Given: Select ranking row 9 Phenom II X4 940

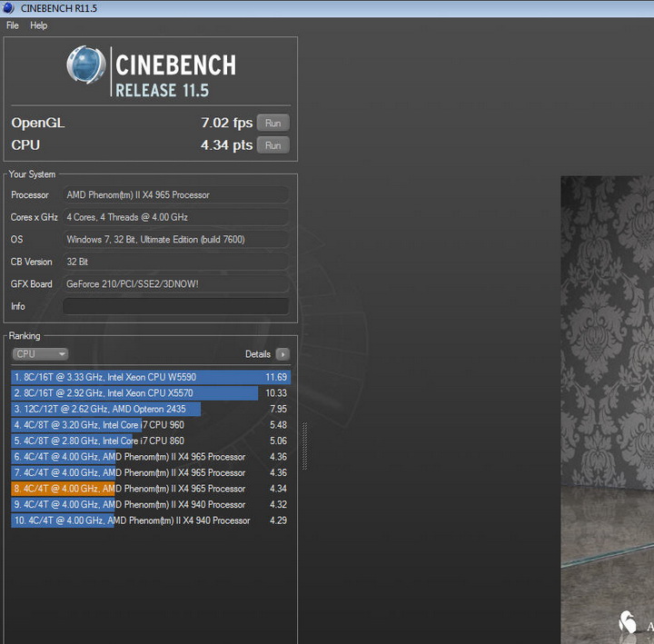Looking at the screenshot, I should click(x=151, y=504).
